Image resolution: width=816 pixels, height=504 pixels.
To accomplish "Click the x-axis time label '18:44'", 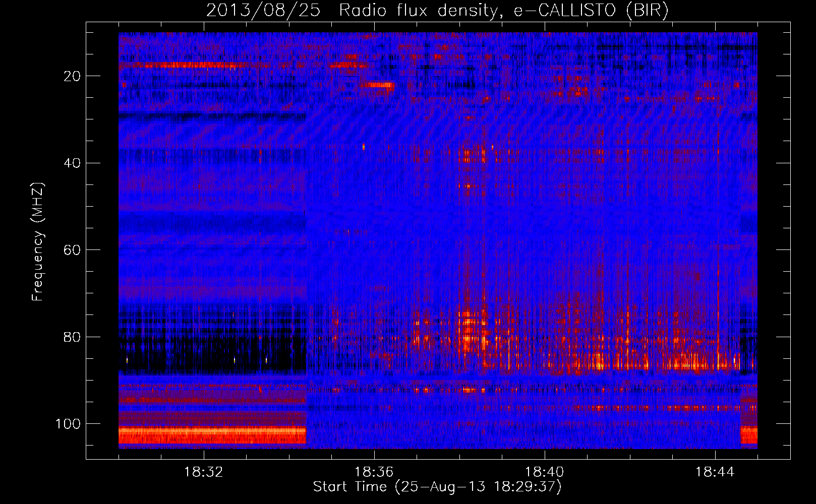I will pos(715,472).
